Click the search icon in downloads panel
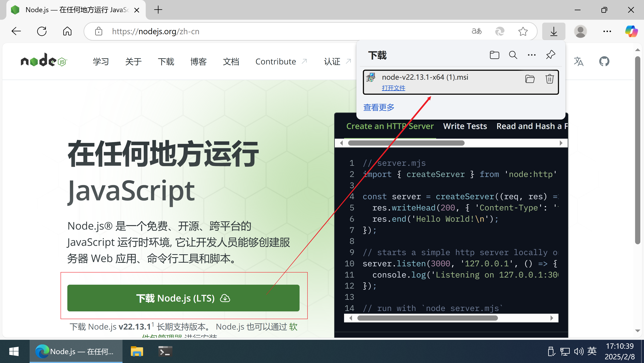644x363 pixels. click(x=513, y=55)
